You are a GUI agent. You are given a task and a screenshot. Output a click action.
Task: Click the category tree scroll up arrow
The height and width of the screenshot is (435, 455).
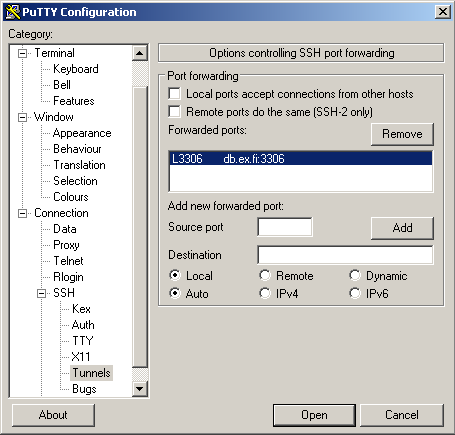(x=140, y=53)
